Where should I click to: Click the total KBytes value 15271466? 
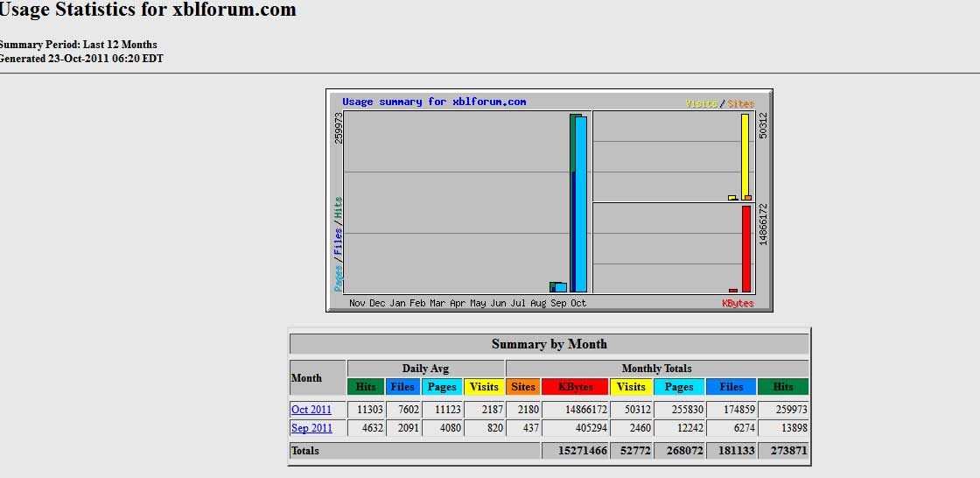click(575, 451)
